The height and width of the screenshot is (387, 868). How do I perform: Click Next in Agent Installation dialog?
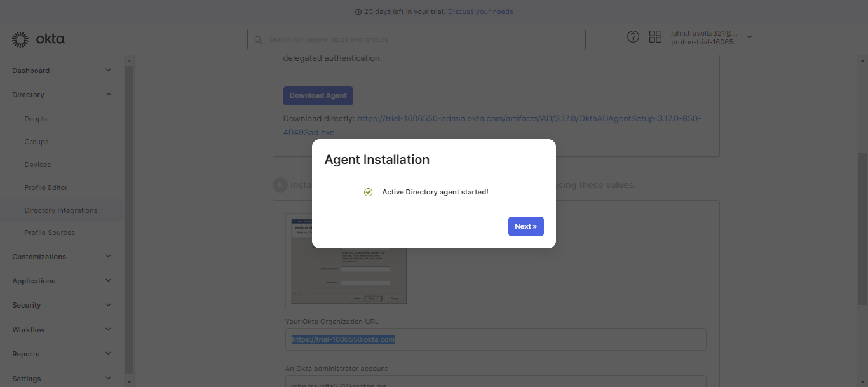point(526,226)
